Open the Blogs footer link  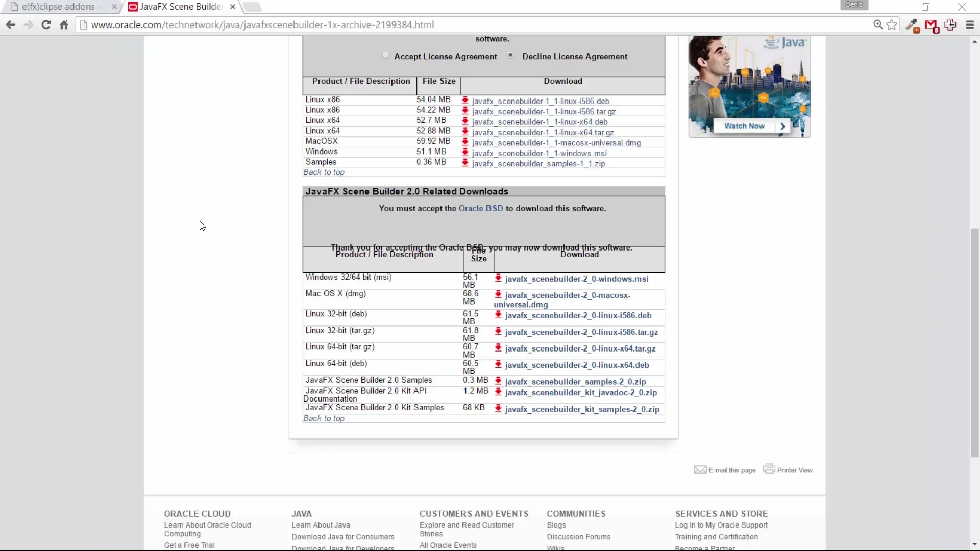556,525
